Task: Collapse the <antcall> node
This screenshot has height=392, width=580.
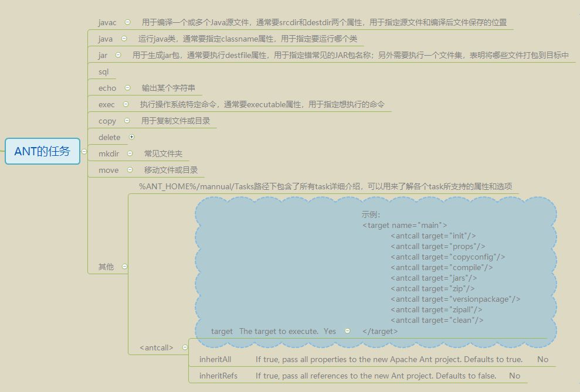Action: [x=185, y=347]
